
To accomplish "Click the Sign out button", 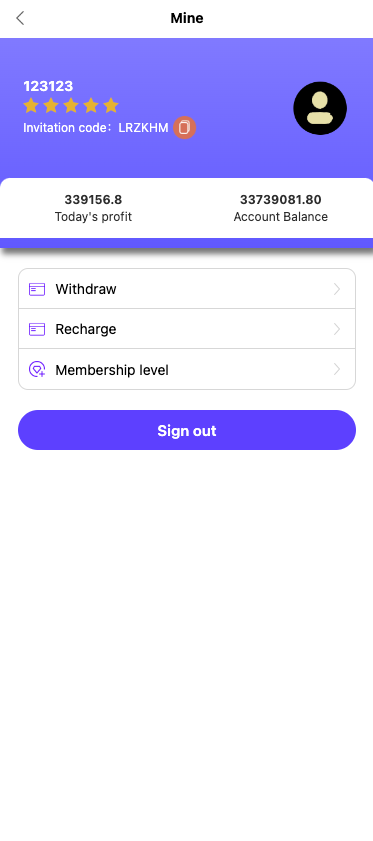I will [187, 430].
